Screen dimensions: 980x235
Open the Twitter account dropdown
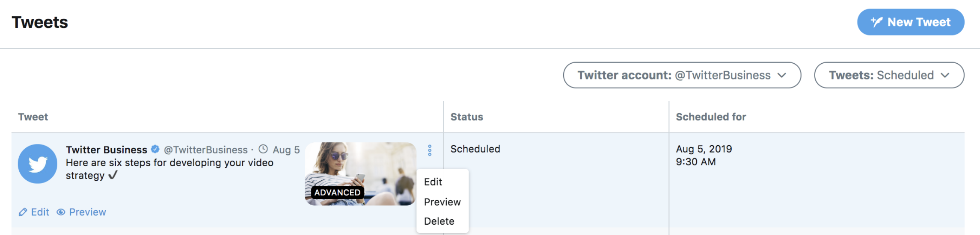[x=682, y=75]
